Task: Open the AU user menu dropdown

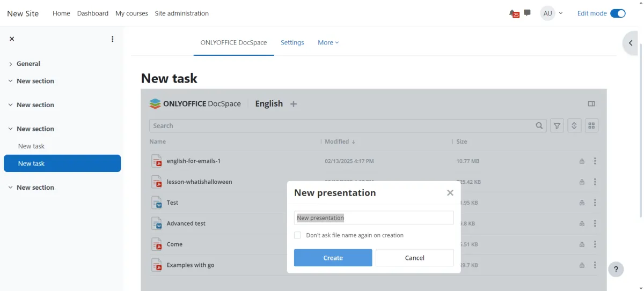Action: [x=552, y=13]
